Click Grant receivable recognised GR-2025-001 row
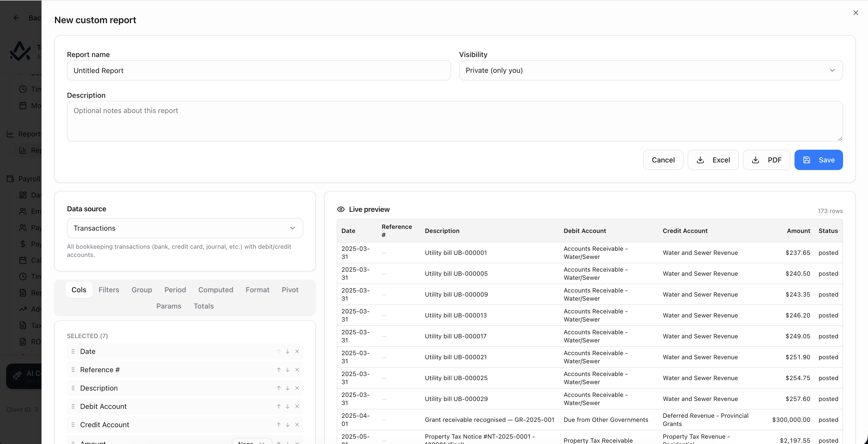Screen dimensions: 868x444 (x=590, y=419)
